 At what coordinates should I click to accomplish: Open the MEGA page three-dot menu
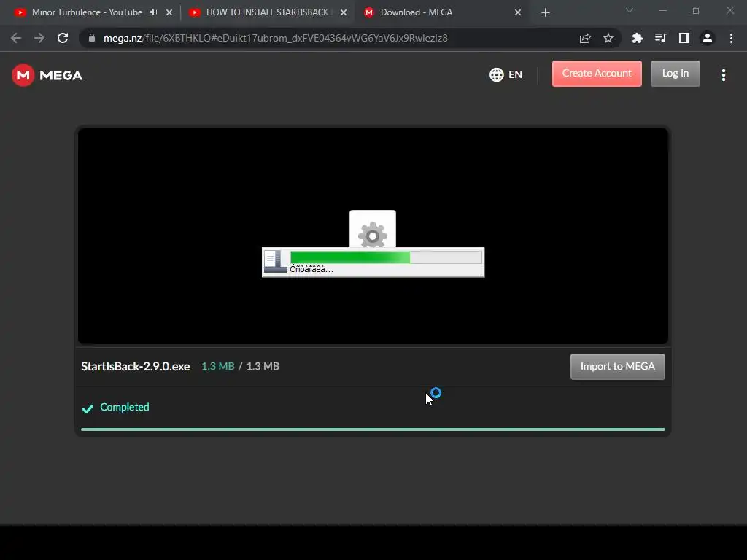coord(724,75)
